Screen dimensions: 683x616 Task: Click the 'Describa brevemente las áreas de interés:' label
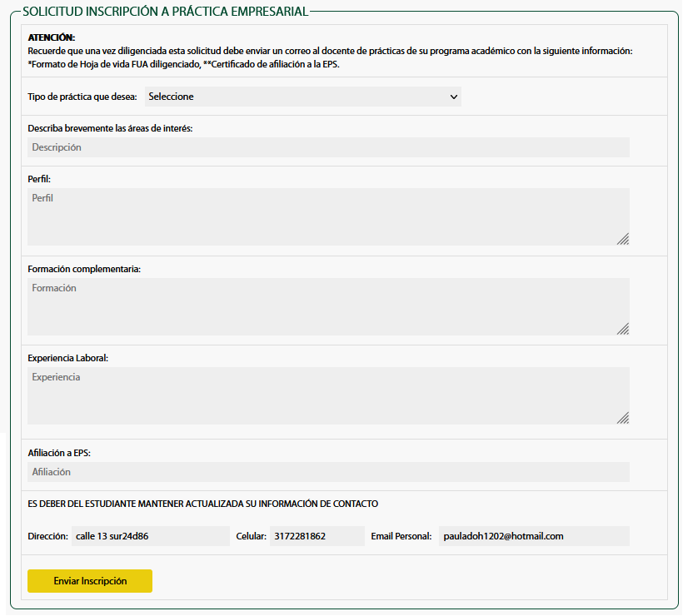point(110,128)
